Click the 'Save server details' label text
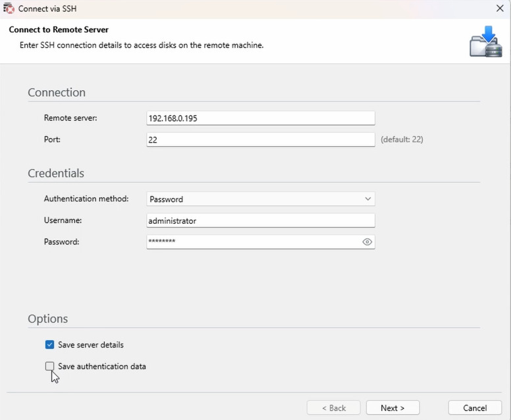 click(91, 345)
